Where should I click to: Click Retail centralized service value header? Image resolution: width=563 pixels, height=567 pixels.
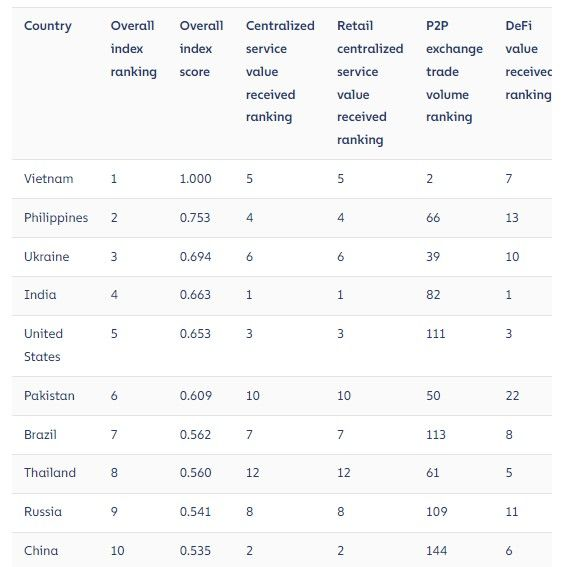click(370, 83)
